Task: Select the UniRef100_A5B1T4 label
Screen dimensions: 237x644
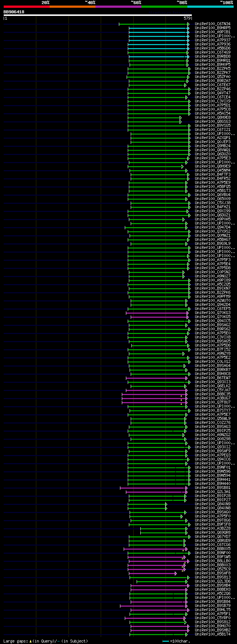Action: pos(213,634)
